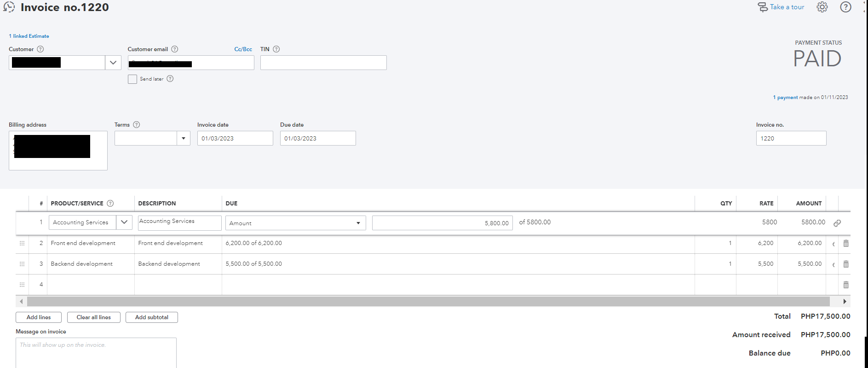Click the Customer email input field
The height and width of the screenshot is (368, 868).
pos(191,63)
